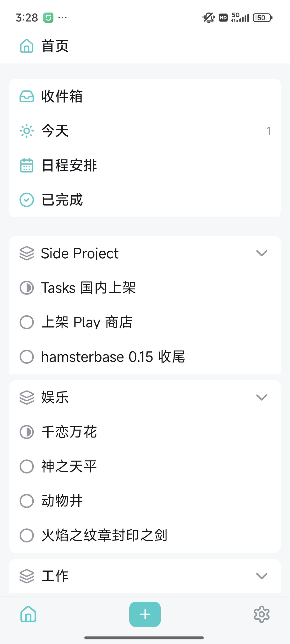290x644 pixels.
Task: Toggle in-progress circle for Tasks 国内上架
Action: click(x=27, y=288)
